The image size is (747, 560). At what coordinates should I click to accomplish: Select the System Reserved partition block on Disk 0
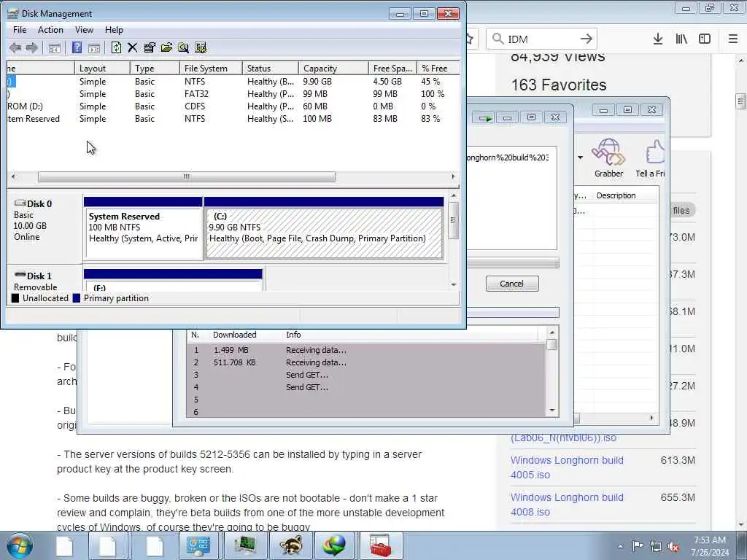[x=143, y=228]
